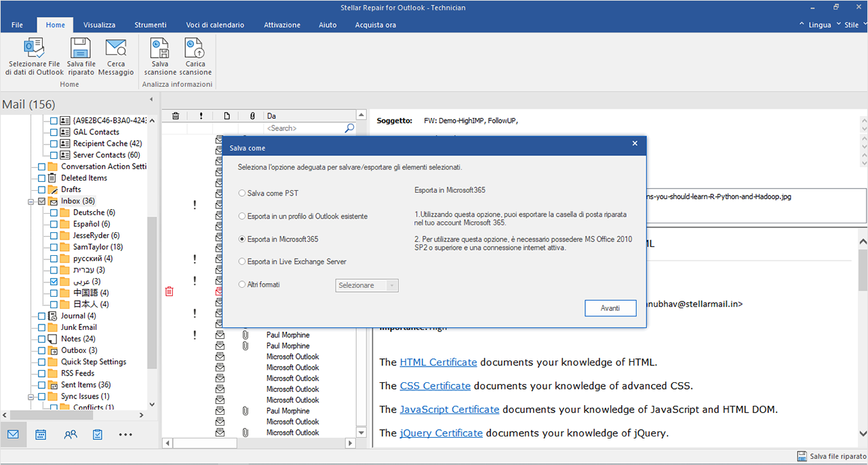
Task: Toggle the Inbox (36) checkbox
Action: click(x=42, y=202)
